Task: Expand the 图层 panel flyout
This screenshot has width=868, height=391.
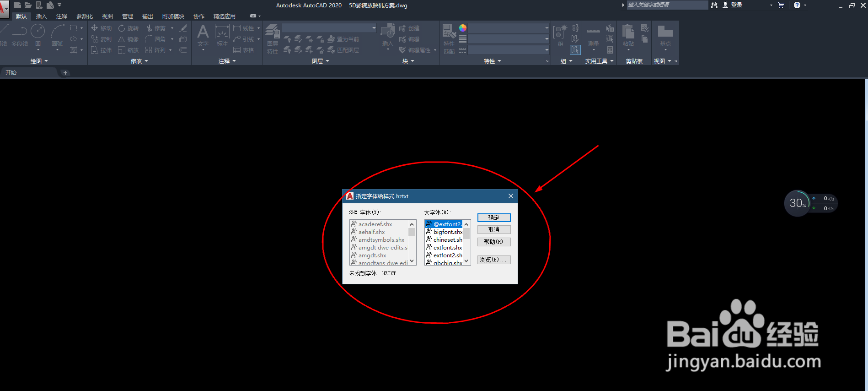Action: (321, 61)
